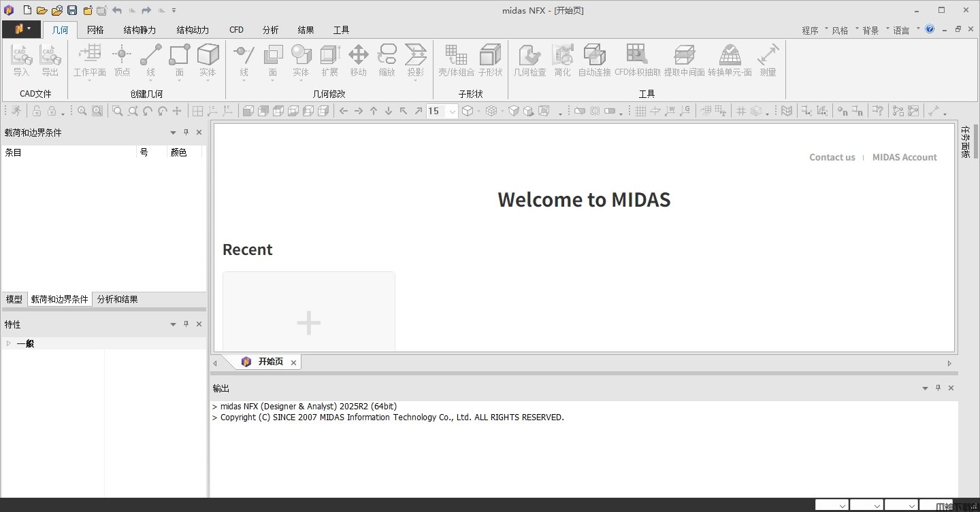Open the rotation angle 15 dropdown
The width and height of the screenshot is (980, 512).
tap(452, 112)
